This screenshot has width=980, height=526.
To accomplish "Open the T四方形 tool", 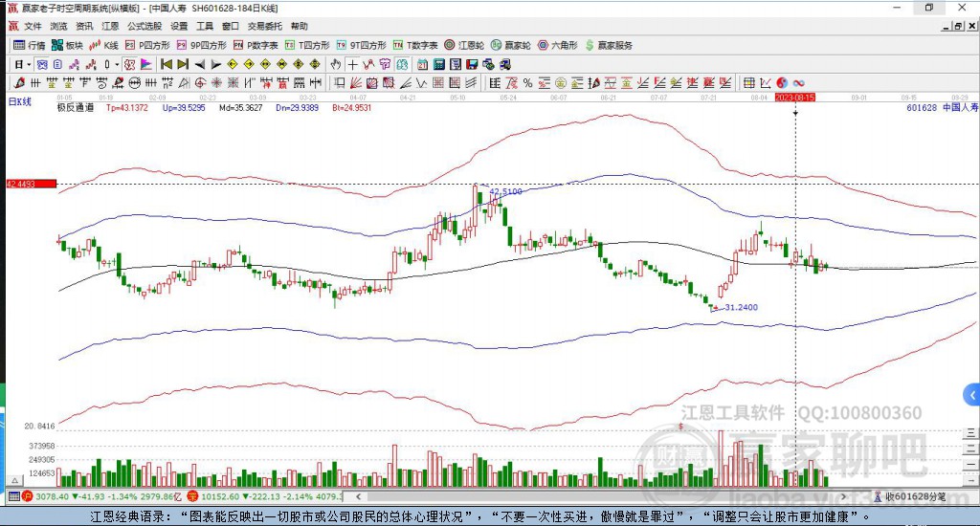I will pos(307,45).
